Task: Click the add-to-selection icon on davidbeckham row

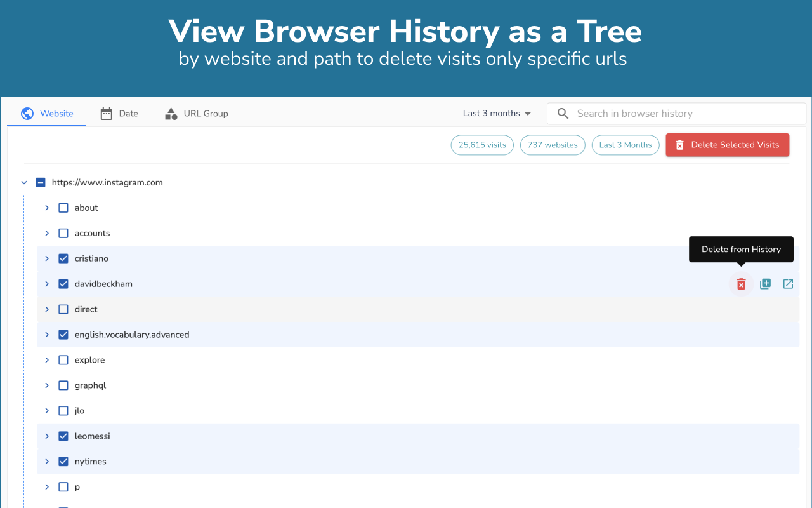Action: (x=765, y=284)
